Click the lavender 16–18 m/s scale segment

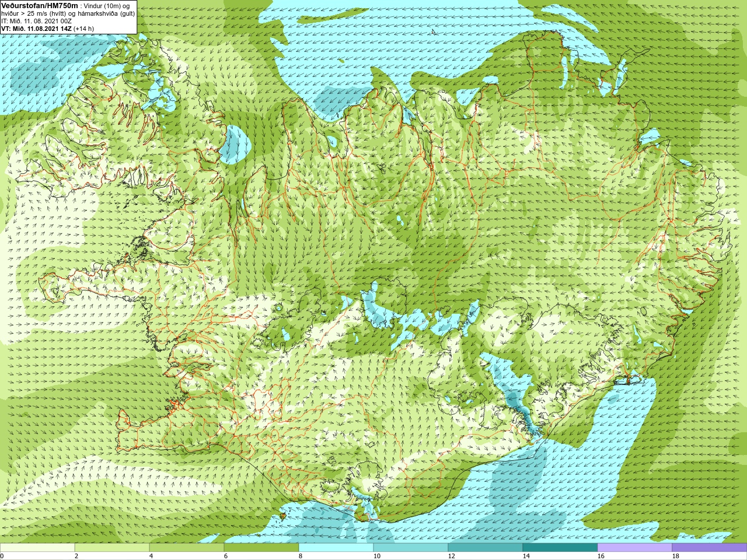click(x=635, y=548)
